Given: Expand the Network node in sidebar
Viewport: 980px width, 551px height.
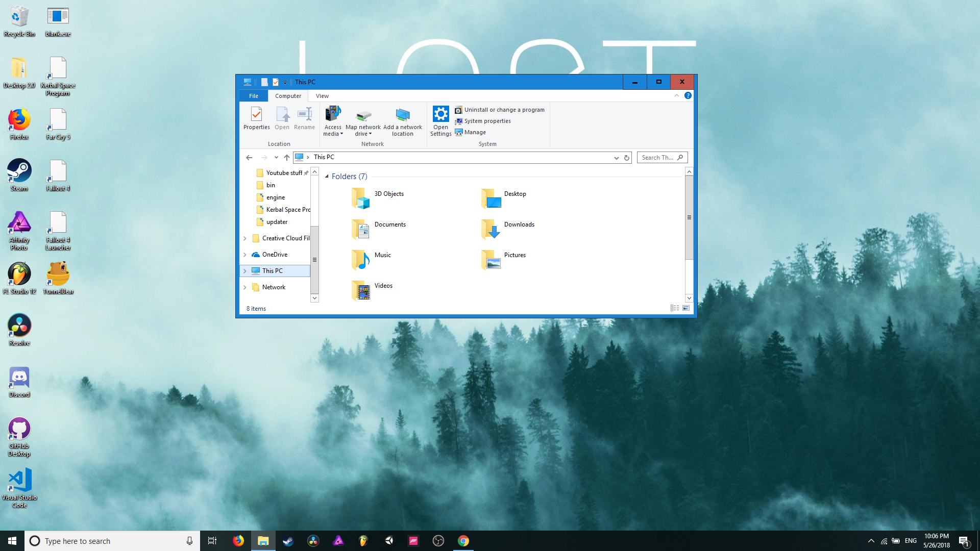Looking at the screenshot, I should [x=245, y=287].
